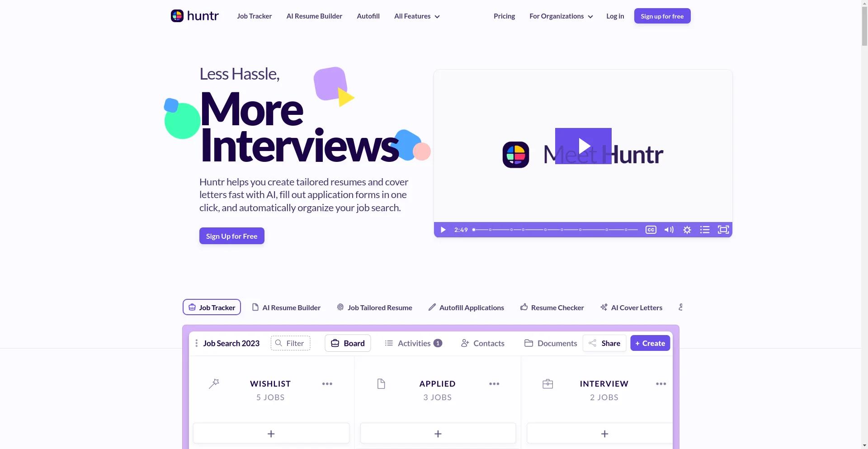Viewport: 868px width, 449px height.
Task: Expand the For Organizations menu
Action: [x=561, y=16]
